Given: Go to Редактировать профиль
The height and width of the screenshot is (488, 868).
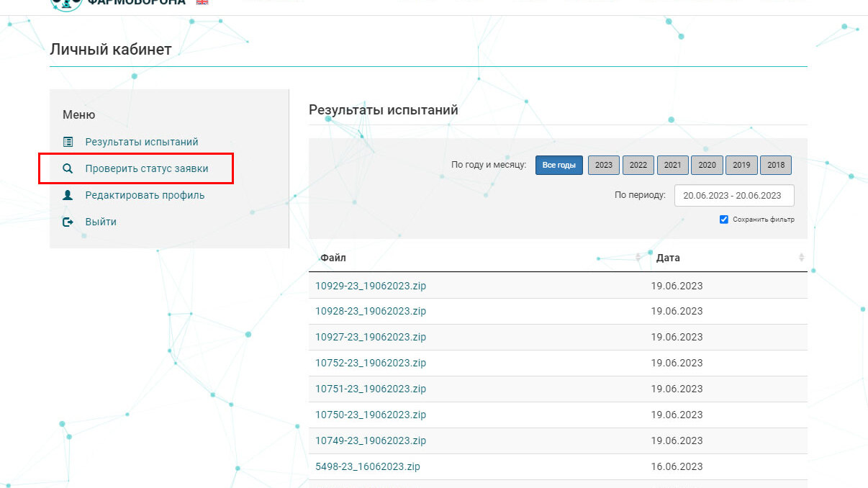Looking at the screenshot, I should click(x=145, y=195).
